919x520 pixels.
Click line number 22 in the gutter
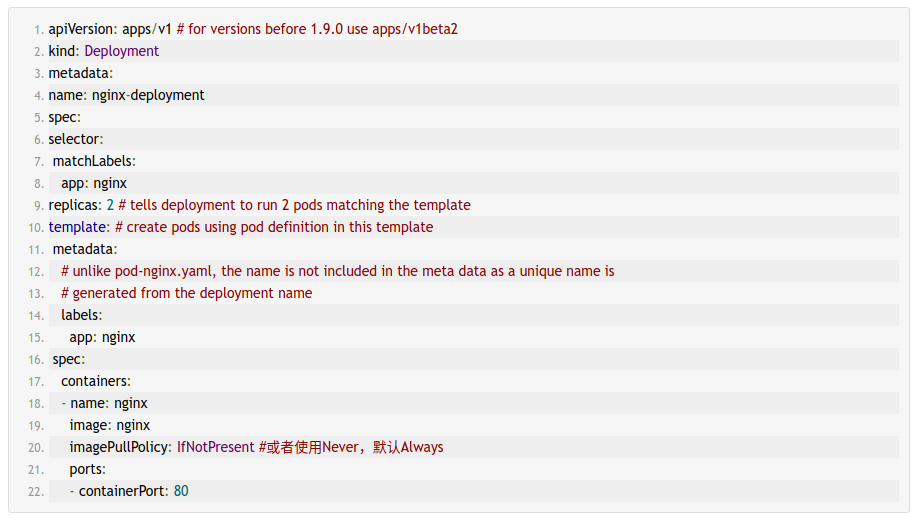point(36,491)
